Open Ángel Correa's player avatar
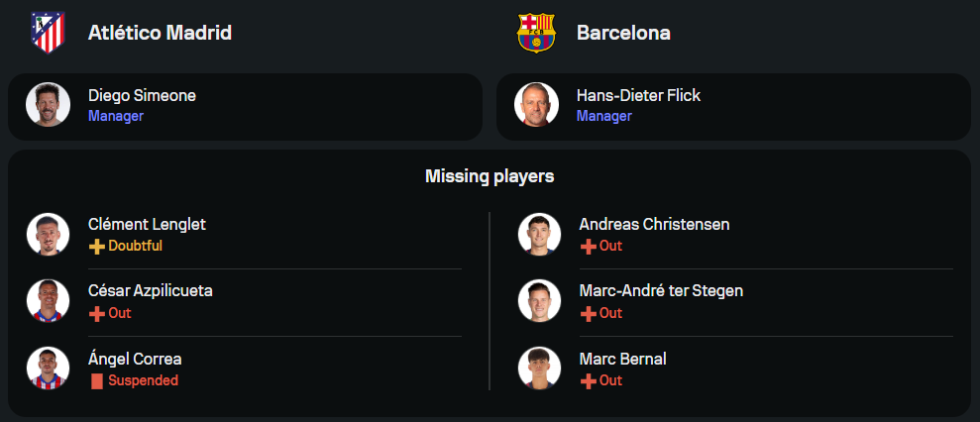This screenshot has height=422, width=980. pyautogui.click(x=48, y=369)
